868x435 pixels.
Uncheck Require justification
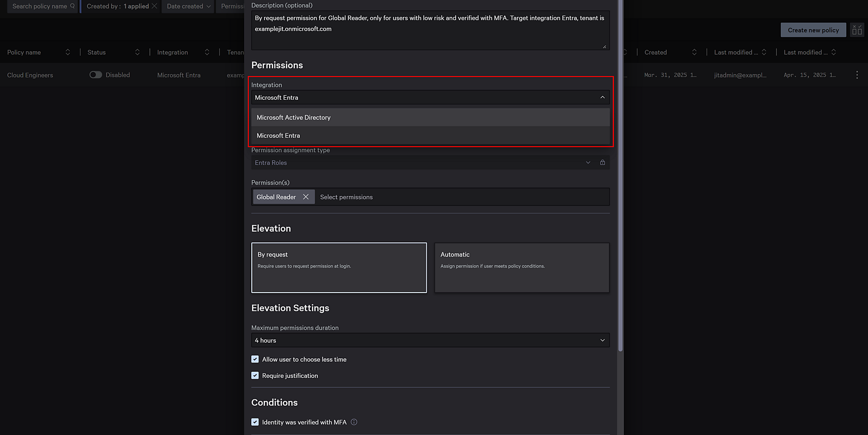click(255, 375)
